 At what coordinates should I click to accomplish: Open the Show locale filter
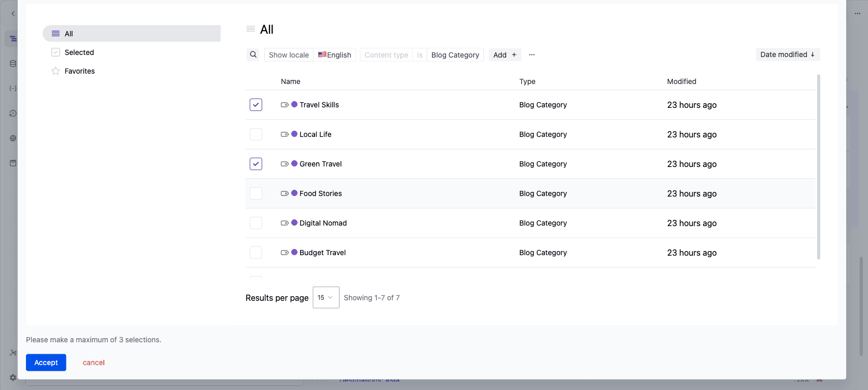[289, 55]
